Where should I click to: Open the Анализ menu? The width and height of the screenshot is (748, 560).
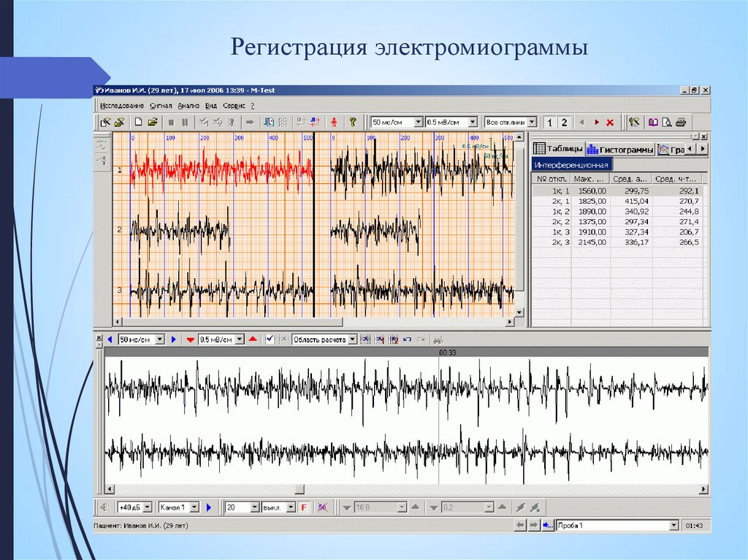pos(188,106)
